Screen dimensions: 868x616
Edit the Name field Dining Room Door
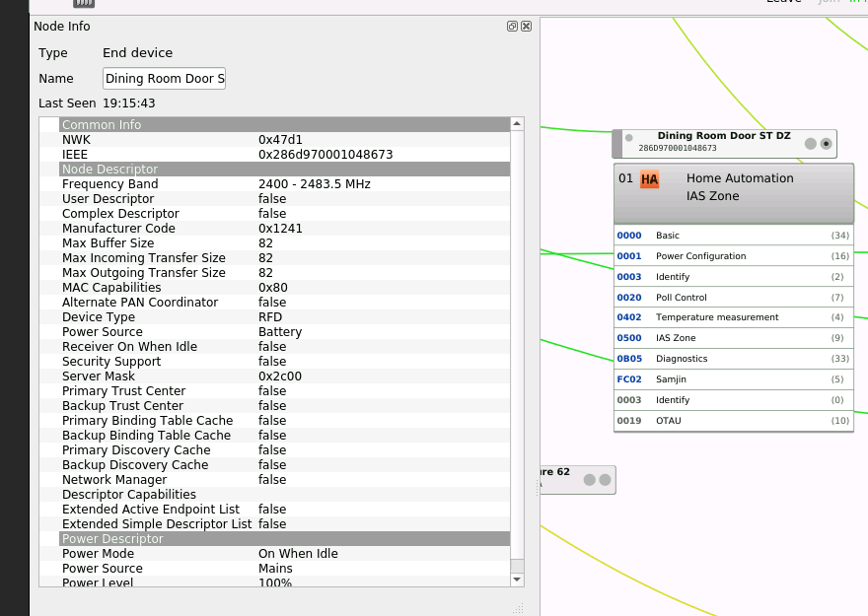tap(164, 79)
